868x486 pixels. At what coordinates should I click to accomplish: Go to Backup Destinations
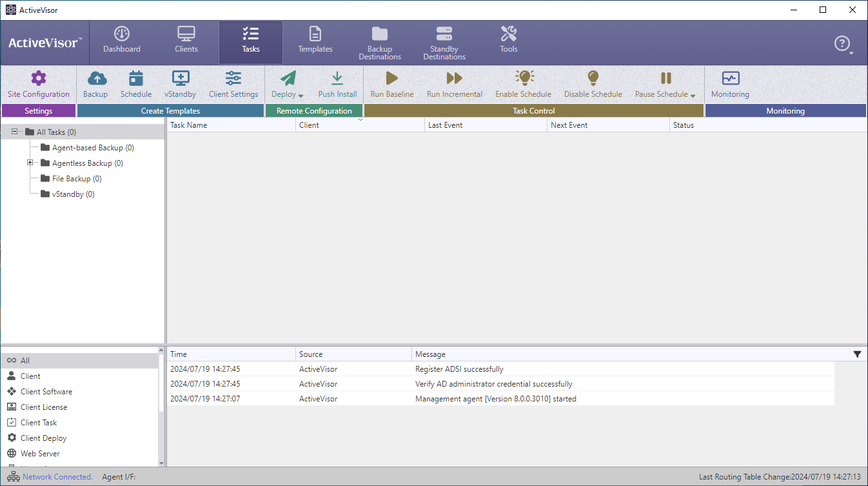click(x=380, y=44)
